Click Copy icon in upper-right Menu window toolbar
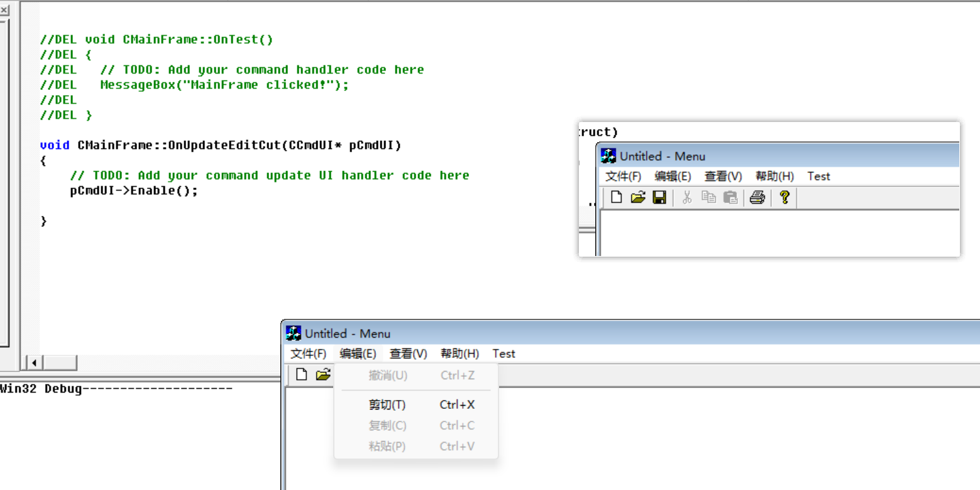The width and height of the screenshot is (980, 490). [709, 198]
